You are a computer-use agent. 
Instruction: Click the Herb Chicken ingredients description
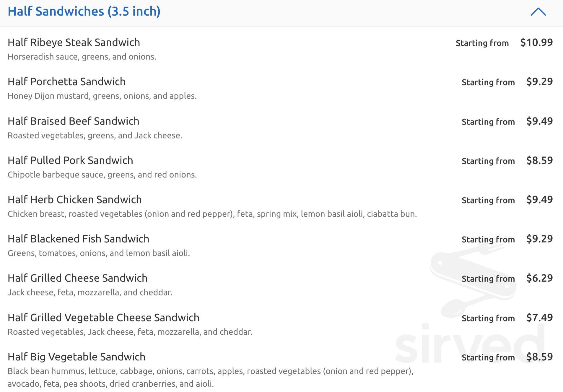(212, 214)
